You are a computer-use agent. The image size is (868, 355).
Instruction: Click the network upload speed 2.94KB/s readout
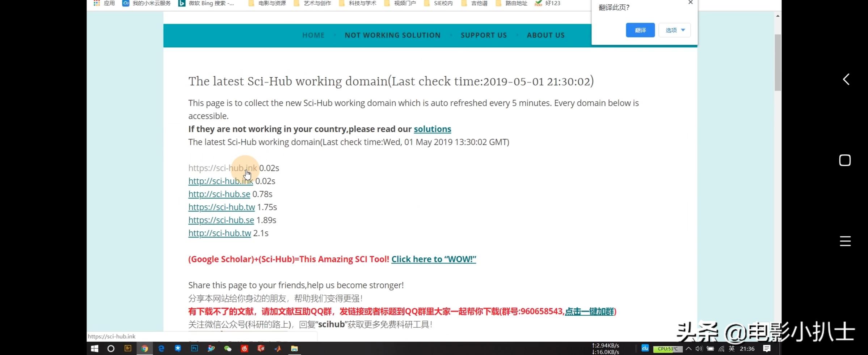coord(606,346)
